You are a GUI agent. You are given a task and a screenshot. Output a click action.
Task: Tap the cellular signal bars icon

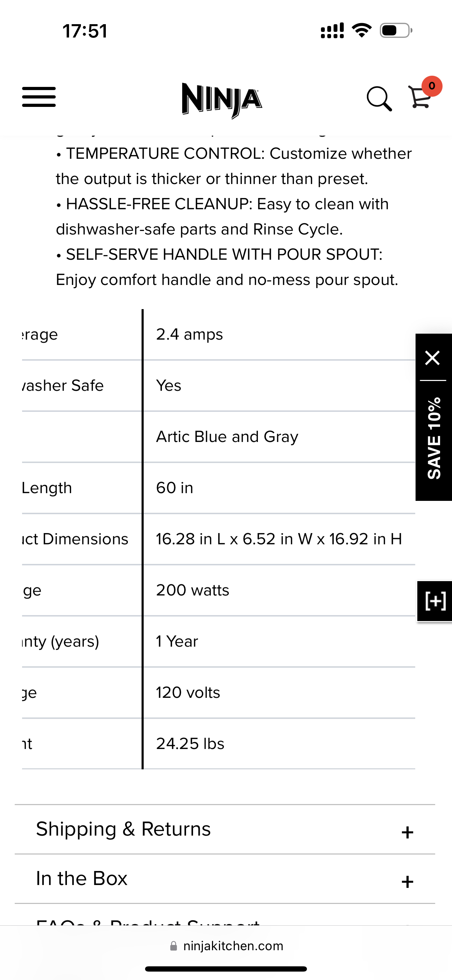click(332, 30)
